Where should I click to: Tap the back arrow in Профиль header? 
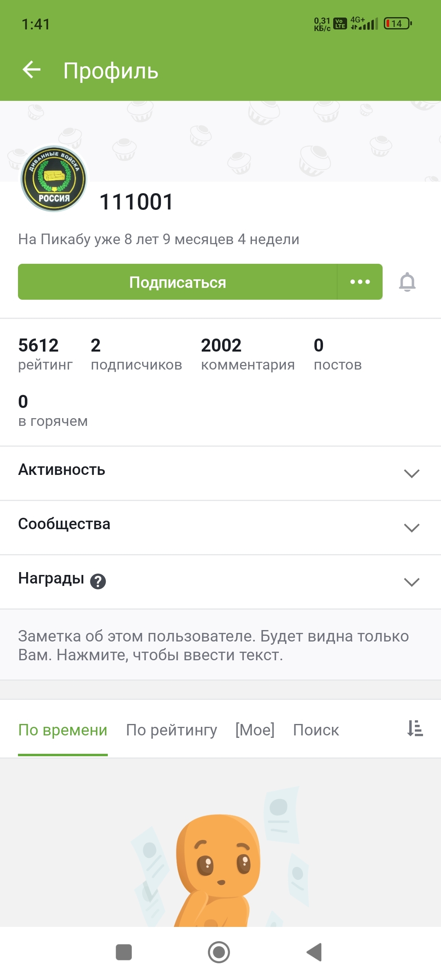point(31,70)
